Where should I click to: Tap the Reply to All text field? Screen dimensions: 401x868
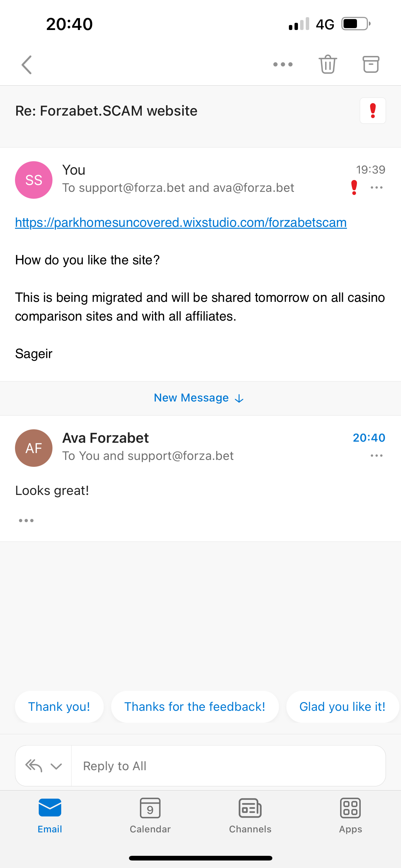click(228, 766)
